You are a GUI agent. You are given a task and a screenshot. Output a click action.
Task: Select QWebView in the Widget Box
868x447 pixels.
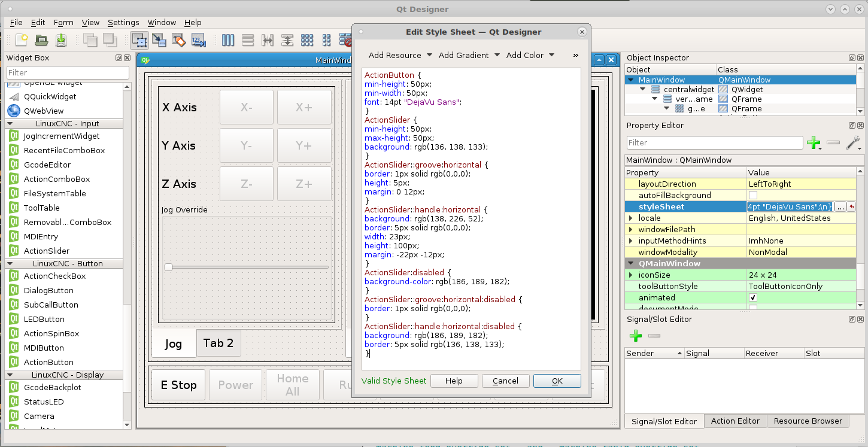click(x=43, y=111)
